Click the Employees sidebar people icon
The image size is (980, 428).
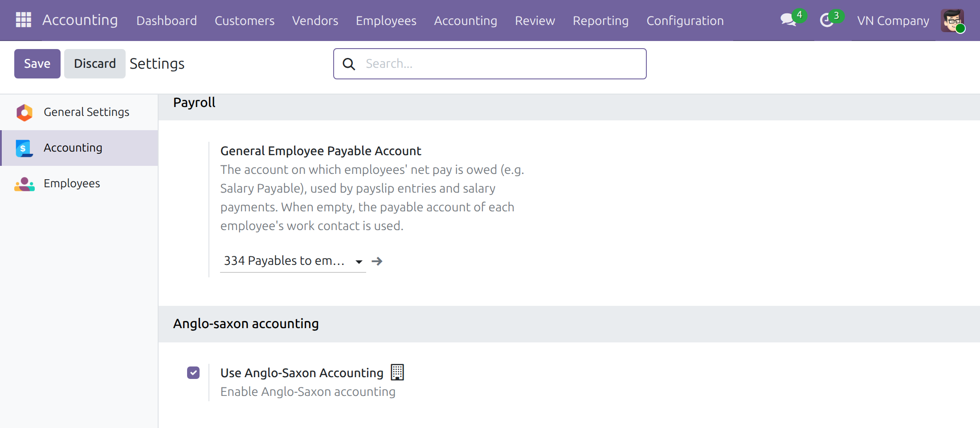point(24,184)
